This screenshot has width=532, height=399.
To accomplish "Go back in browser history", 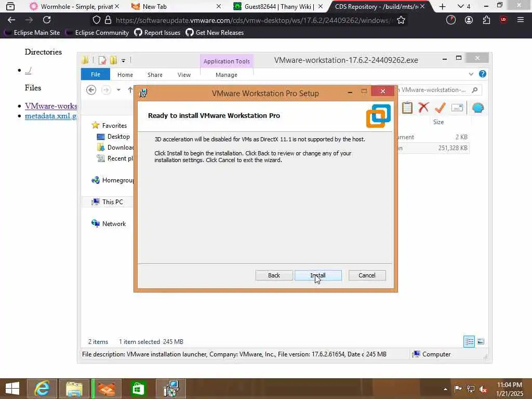I will point(11,20).
